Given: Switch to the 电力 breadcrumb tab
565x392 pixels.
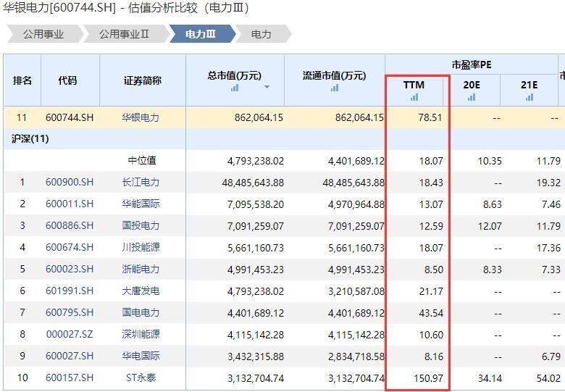Looking at the screenshot, I should click(261, 34).
